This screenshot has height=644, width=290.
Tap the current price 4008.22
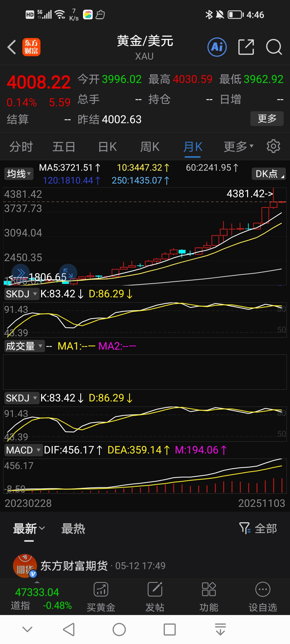pos(39,82)
